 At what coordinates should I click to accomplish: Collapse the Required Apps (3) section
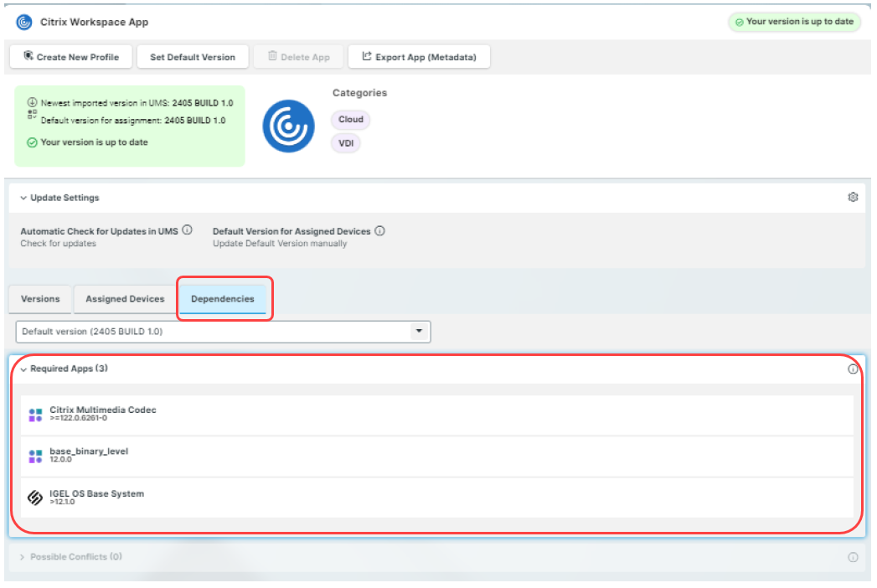pyautogui.click(x=23, y=369)
